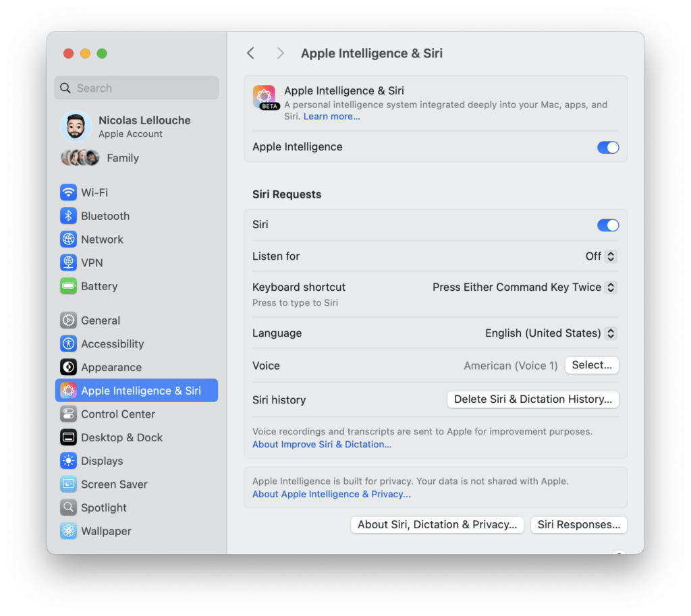This screenshot has width=691, height=616.
Task: Click the green Battery icon
Action: [68, 286]
